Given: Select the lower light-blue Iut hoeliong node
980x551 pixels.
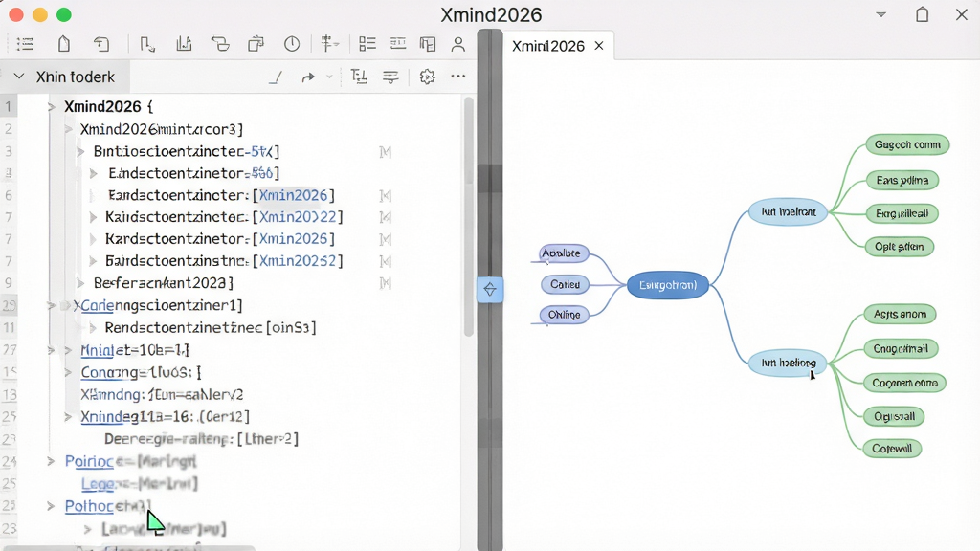Looking at the screenshot, I should pyautogui.click(x=788, y=363).
